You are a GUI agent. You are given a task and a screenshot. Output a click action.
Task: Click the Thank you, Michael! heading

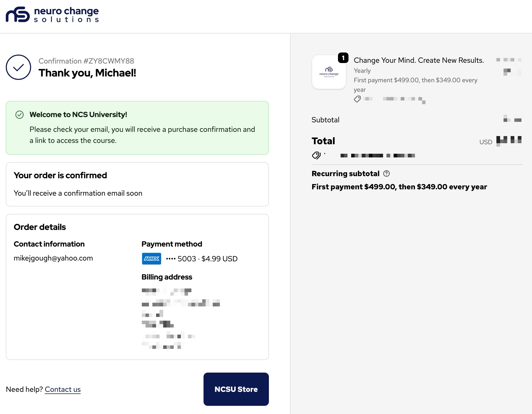[x=87, y=73]
